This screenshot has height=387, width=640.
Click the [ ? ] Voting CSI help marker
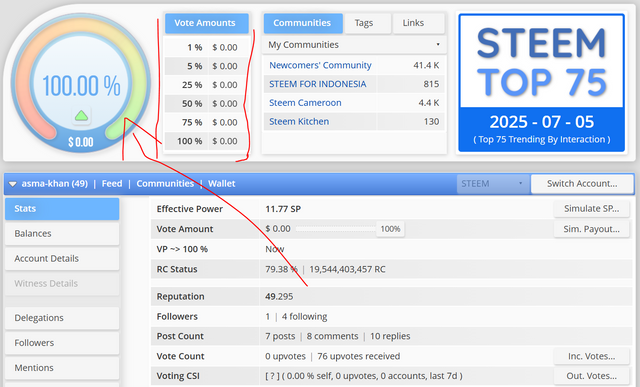click(272, 376)
